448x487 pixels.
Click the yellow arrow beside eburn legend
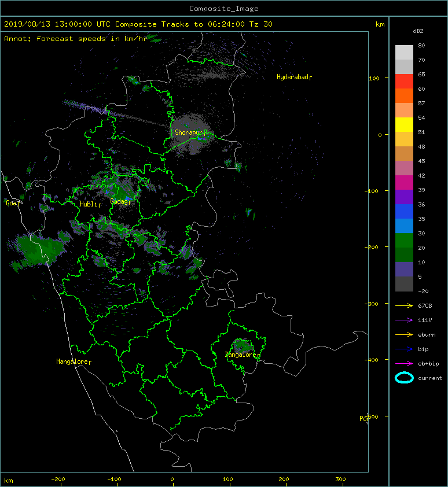coord(404,334)
